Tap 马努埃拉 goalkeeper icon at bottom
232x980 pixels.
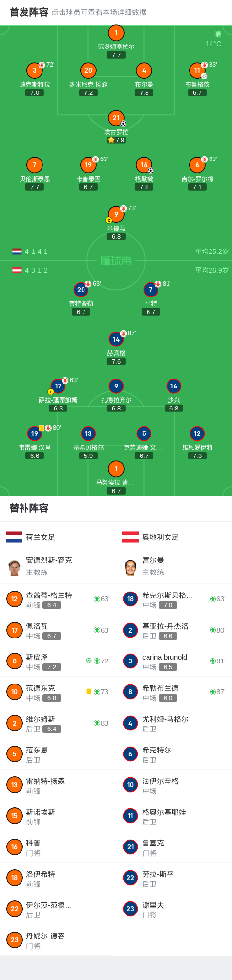tap(116, 469)
